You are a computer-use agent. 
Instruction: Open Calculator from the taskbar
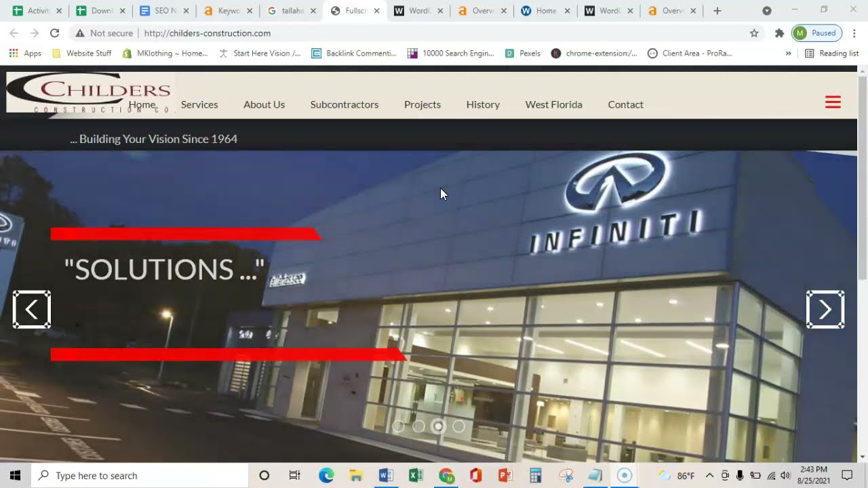[x=535, y=476]
